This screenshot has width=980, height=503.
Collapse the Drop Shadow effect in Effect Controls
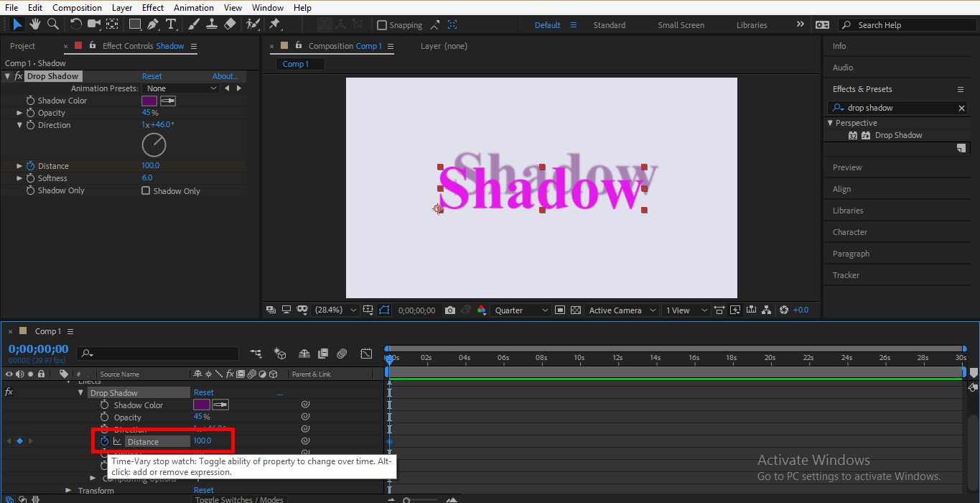pos(6,75)
